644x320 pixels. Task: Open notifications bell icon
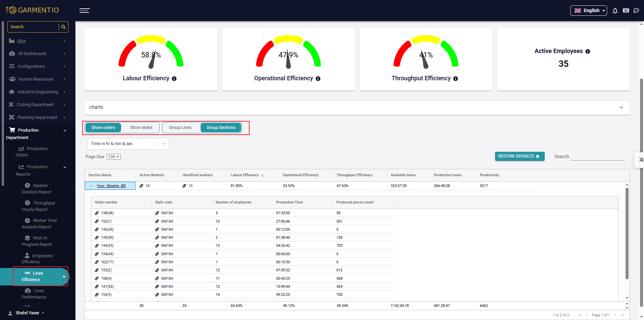[615, 11]
